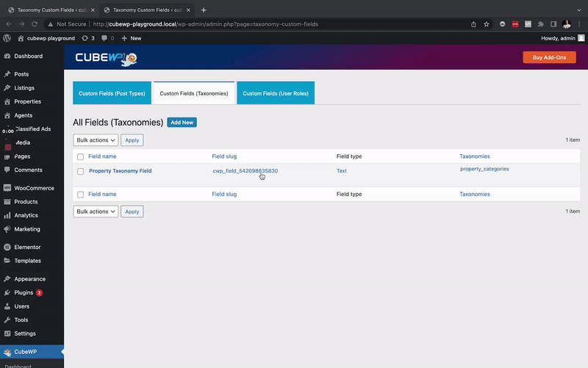Click the browser back arrow
Image resolution: width=588 pixels, height=368 pixels.
coord(9,24)
